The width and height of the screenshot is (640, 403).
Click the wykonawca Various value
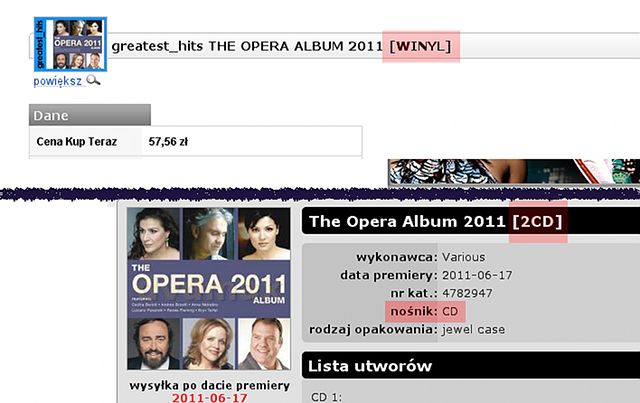[x=464, y=257]
